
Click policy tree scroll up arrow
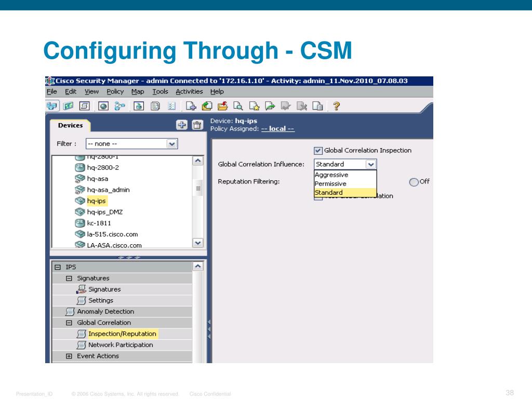coord(198,267)
